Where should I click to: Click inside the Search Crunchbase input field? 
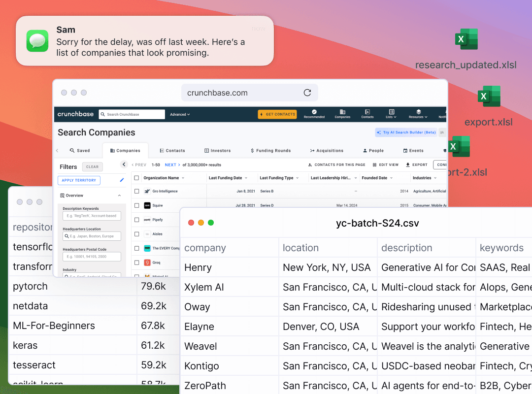[132, 114]
